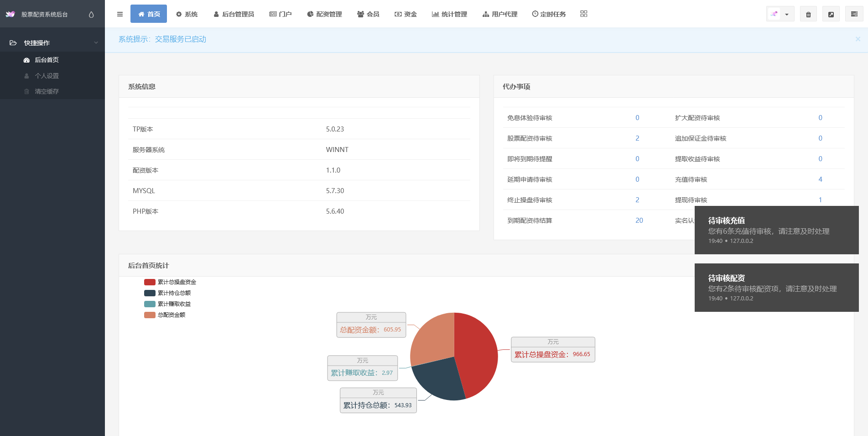Open the 系统 menu
868x436 pixels.
pyautogui.click(x=187, y=14)
